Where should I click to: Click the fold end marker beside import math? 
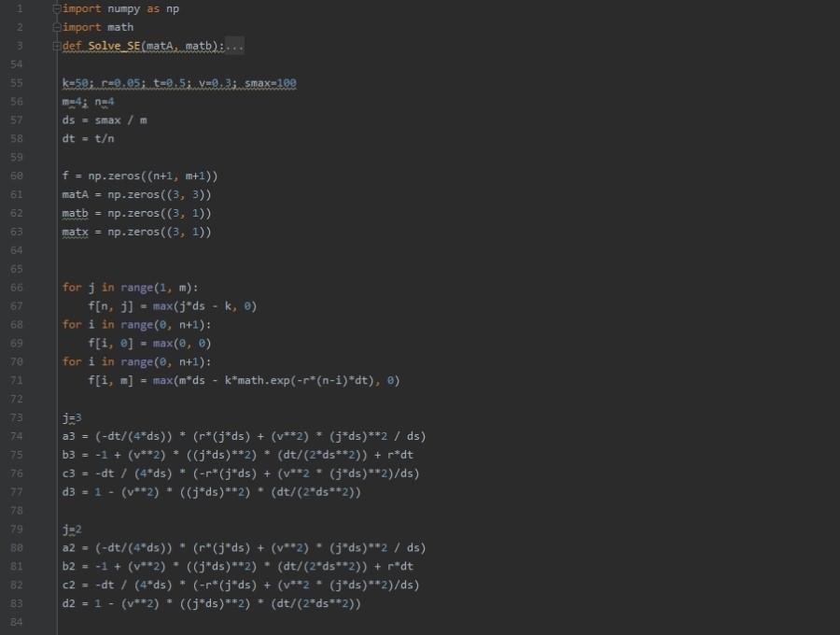[x=57, y=27]
